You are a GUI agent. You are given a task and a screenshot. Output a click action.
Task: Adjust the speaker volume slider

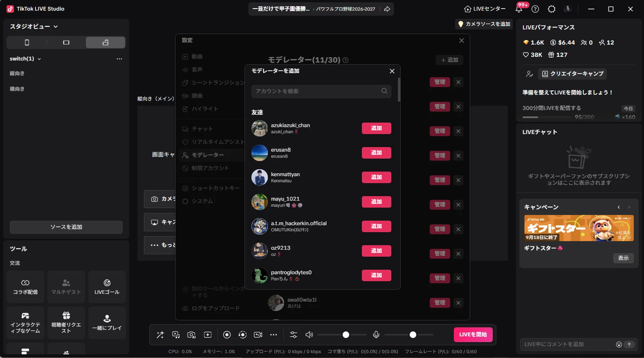pos(342,335)
